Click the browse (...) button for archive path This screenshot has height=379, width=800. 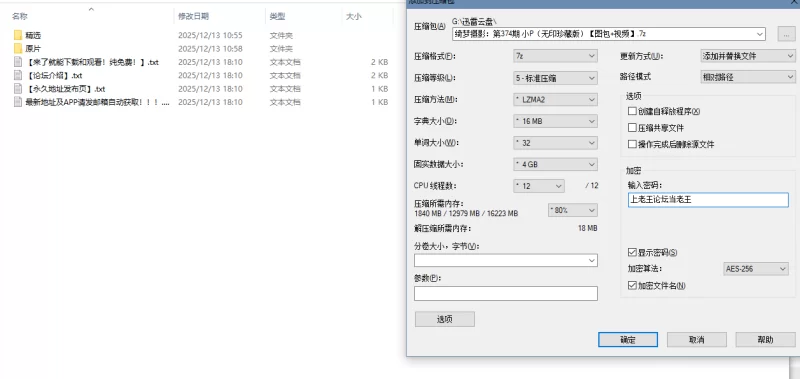pyautogui.click(x=786, y=34)
